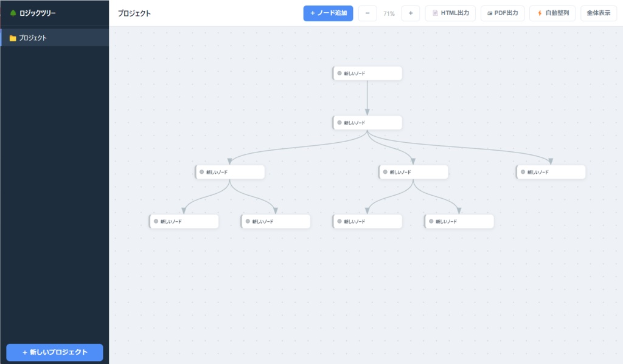
Task: Zoom in with the plus button
Action: pos(411,13)
